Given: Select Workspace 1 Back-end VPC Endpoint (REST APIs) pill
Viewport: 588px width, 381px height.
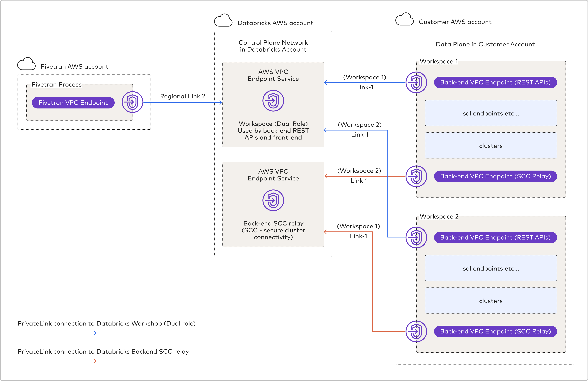Looking at the screenshot, I should tap(495, 82).
